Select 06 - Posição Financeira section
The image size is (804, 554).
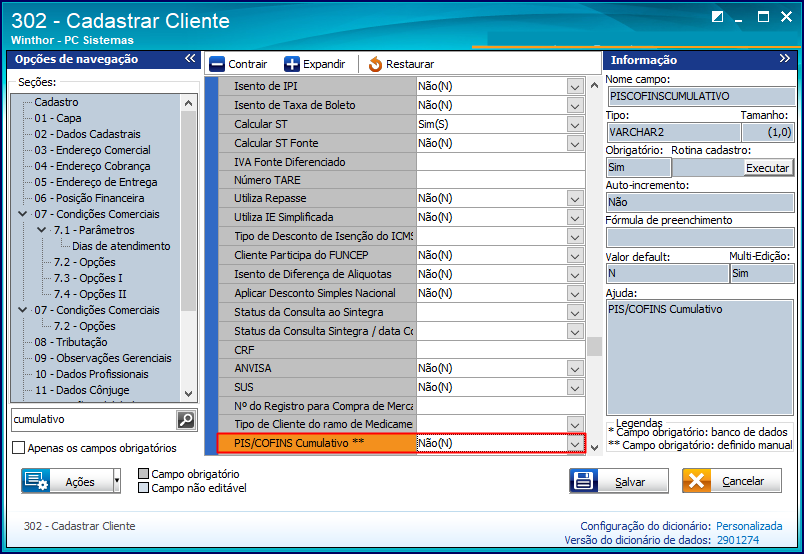pos(89,198)
